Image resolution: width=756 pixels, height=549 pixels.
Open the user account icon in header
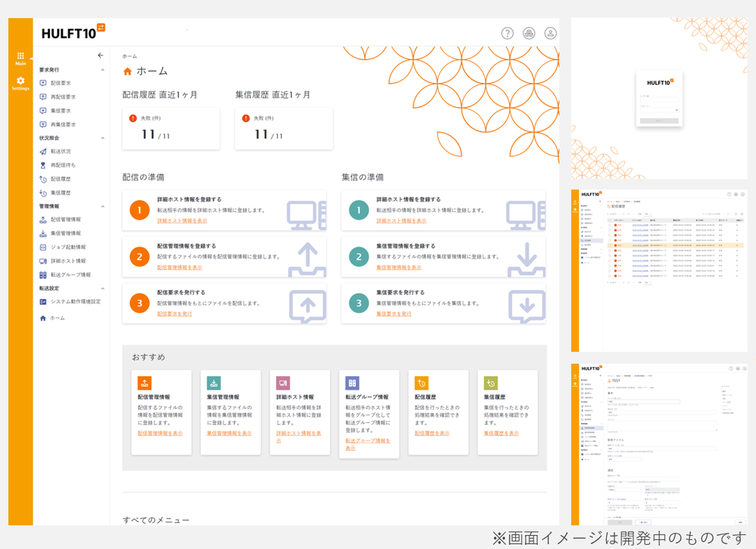point(551,33)
